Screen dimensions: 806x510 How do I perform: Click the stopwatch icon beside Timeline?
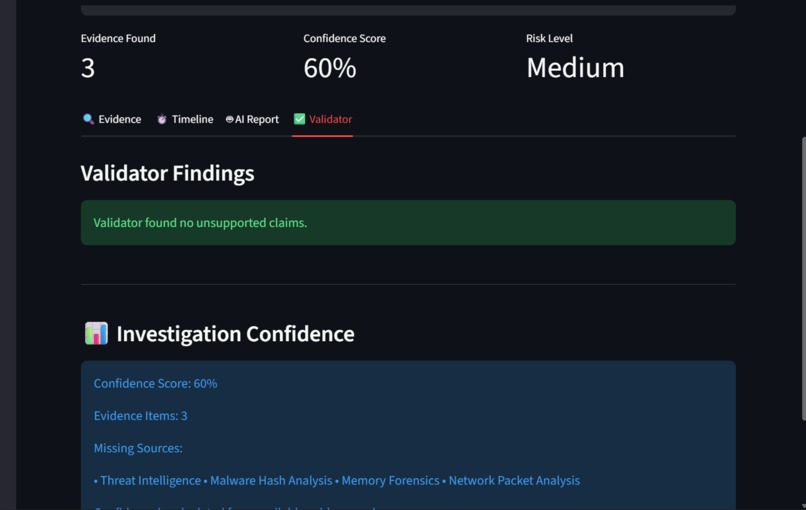coord(162,119)
